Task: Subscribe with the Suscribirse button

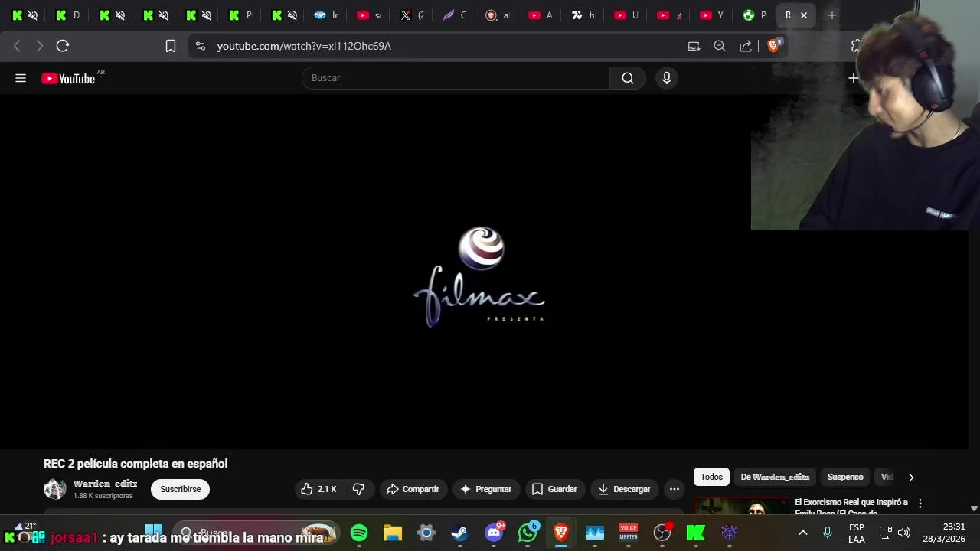Action: pos(180,489)
